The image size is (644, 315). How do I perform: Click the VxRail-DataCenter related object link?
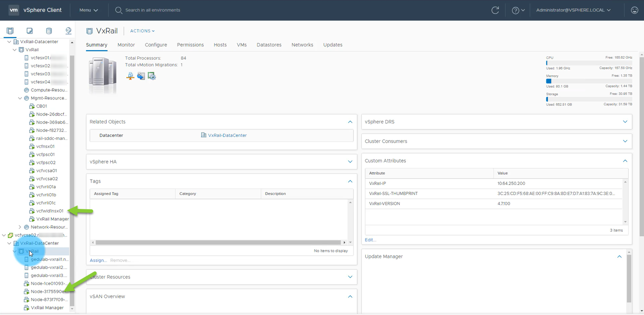pyautogui.click(x=227, y=135)
